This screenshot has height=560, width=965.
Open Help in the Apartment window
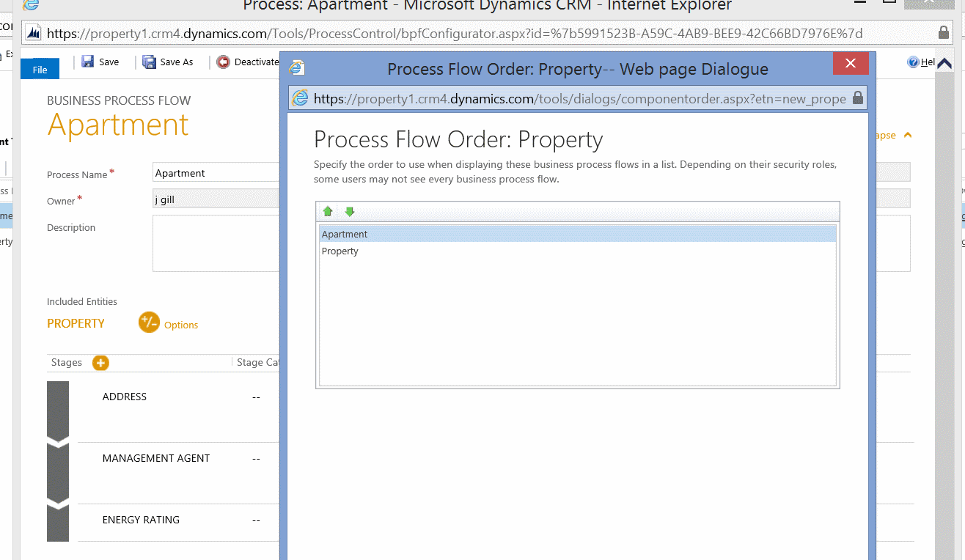pos(922,62)
